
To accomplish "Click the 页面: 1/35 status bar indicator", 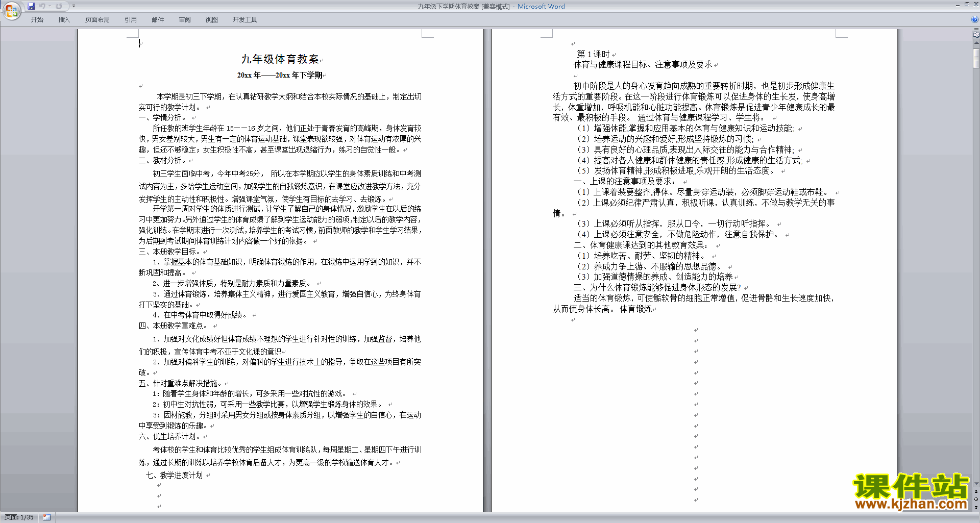I will (19, 517).
